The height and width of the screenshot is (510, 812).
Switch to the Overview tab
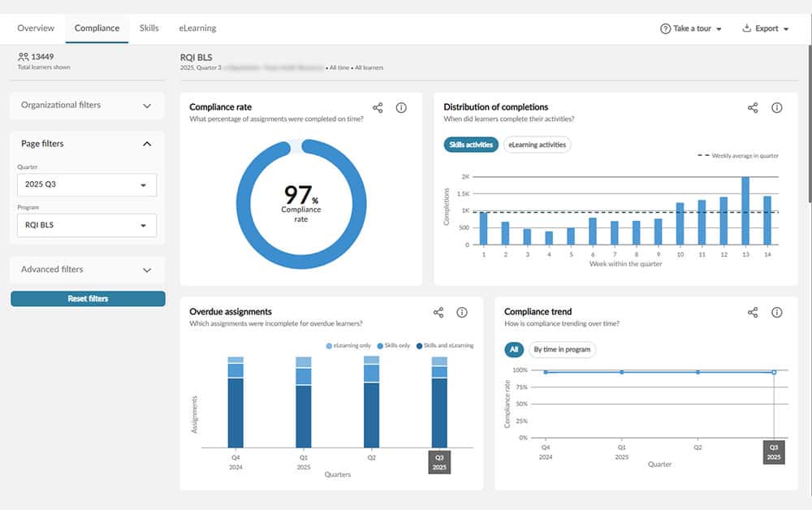pyautogui.click(x=36, y=28)
